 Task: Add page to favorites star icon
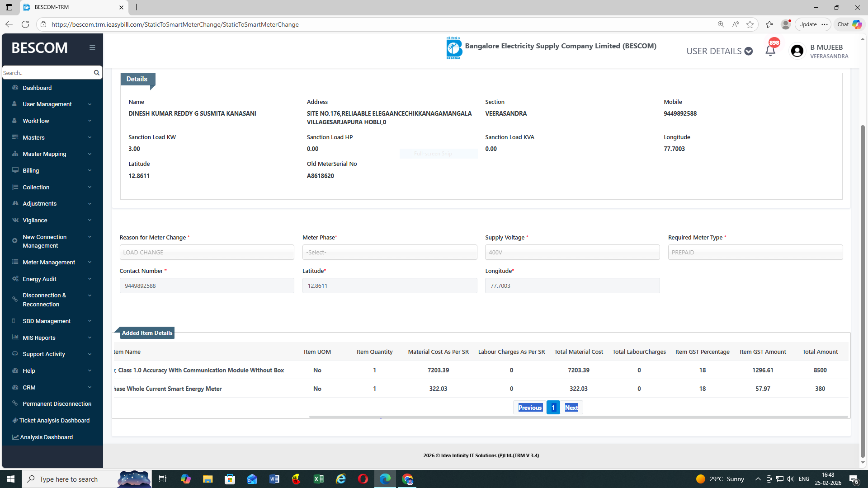[x=750, y=24]
